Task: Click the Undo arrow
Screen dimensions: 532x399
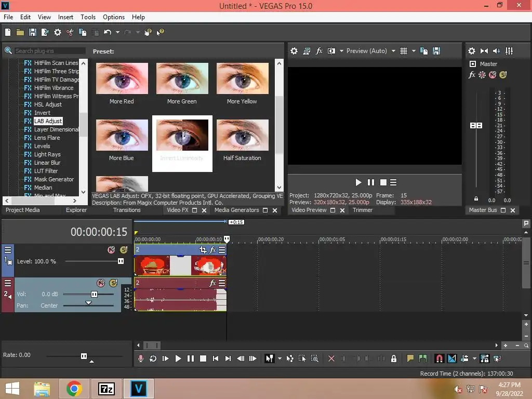Action: (x=108, y=32)
